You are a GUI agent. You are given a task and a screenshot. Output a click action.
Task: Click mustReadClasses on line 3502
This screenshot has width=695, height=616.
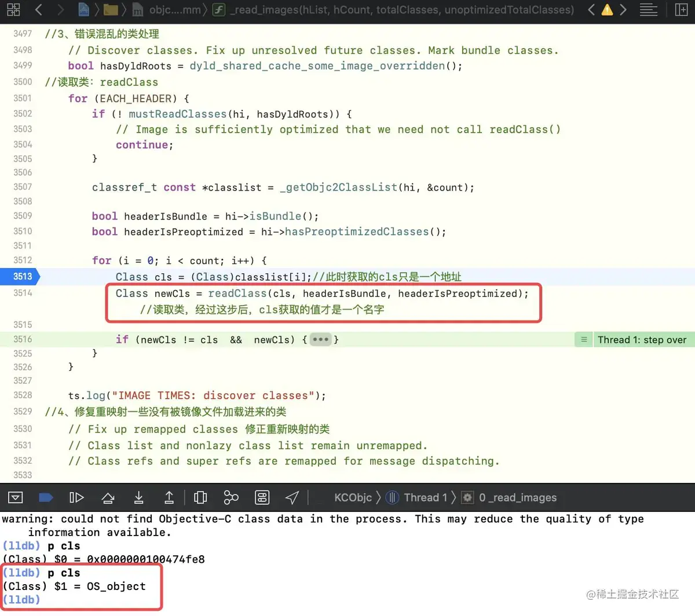click(x=178, y=114)
